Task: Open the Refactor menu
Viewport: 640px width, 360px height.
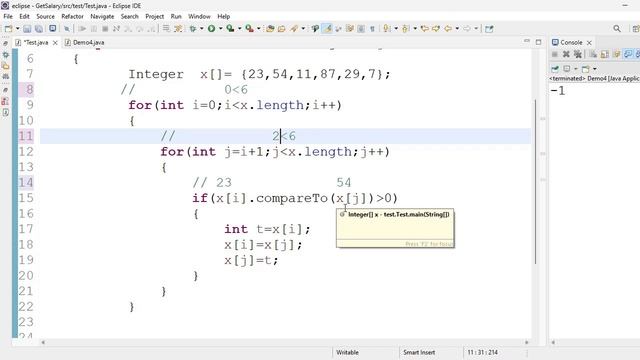Action: coord(72,16)
